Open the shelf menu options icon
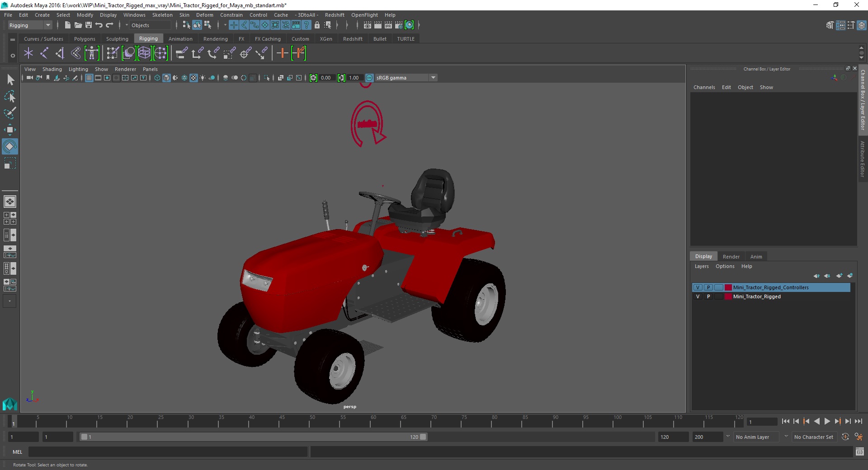This screenshot has height=470, width=868. pos(13,40)
